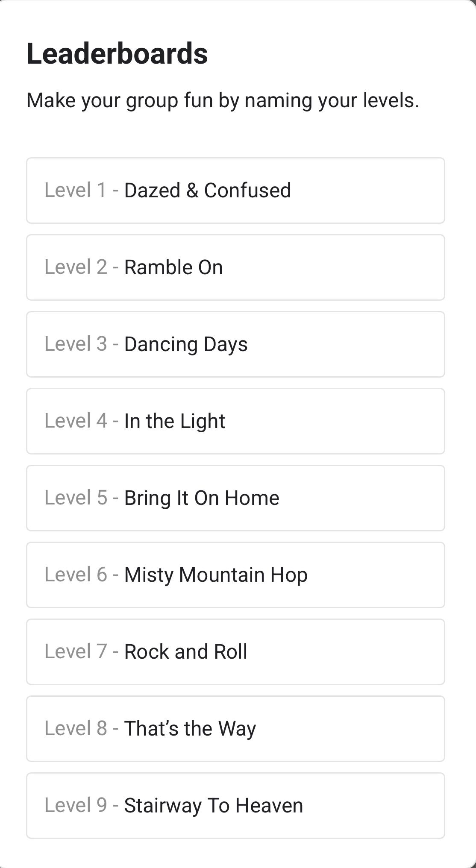Place cursor after 'Dazed & Confused' text
The height and width of the screenshot is (868, 476).
[291, 191]
